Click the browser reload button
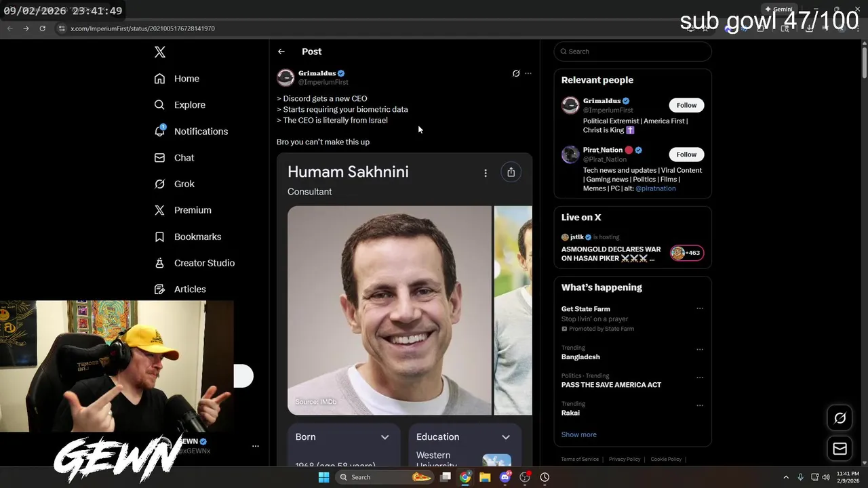 pos(42,28)
